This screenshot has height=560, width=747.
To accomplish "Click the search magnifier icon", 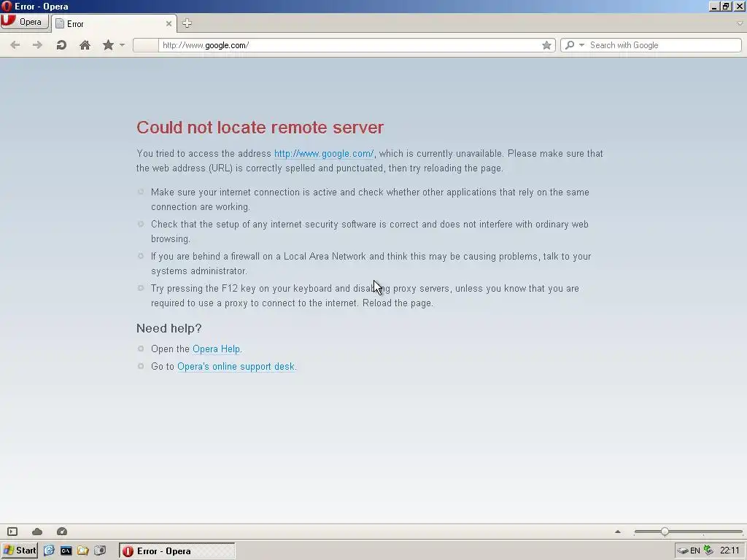I will point(569,45).
